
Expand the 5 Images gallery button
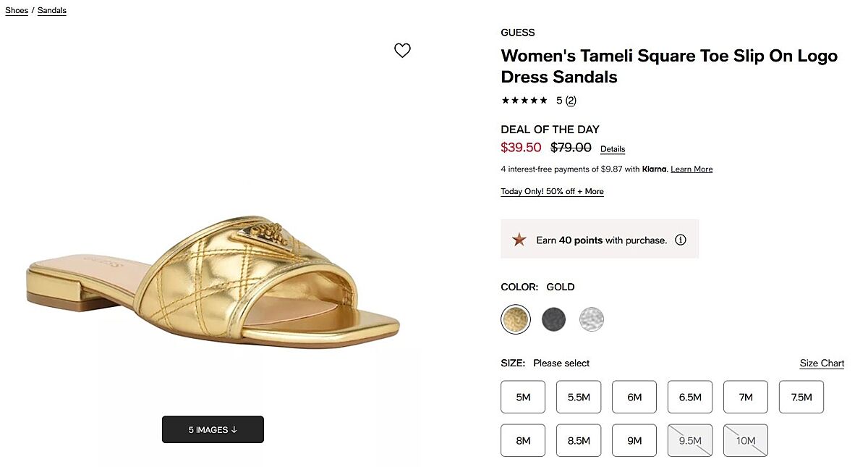click(213, 429)
